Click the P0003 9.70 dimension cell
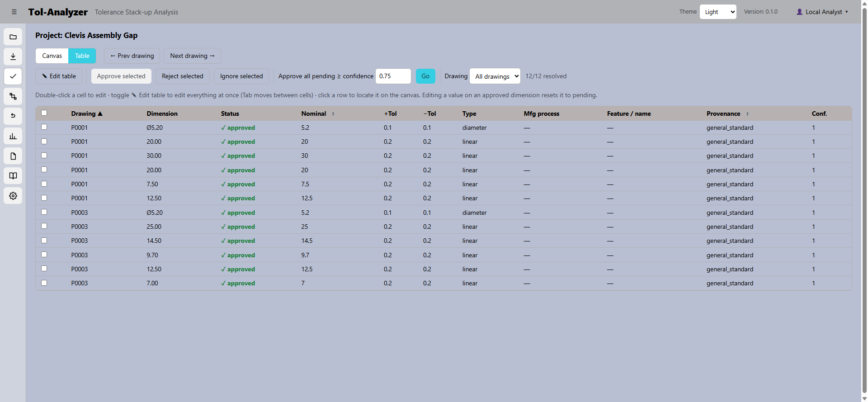The width and height of the screenshot is (868, 402). click(x=152, y=255)
